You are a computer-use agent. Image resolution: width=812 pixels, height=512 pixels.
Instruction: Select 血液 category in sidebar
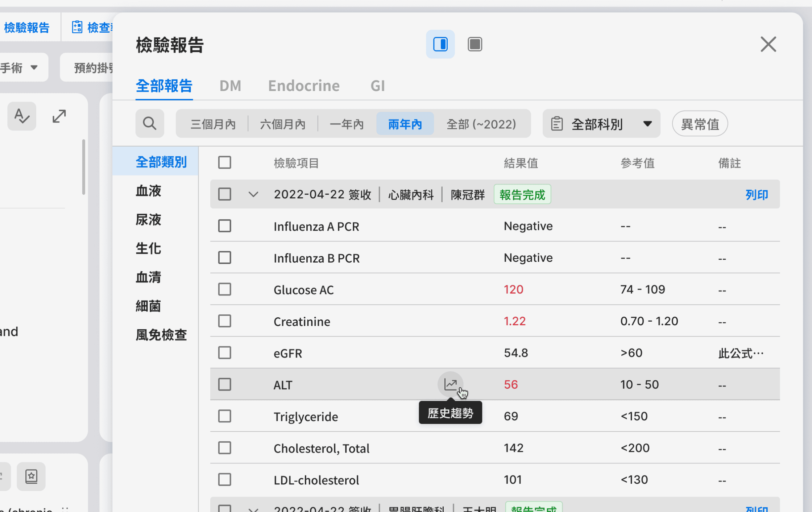(x=148, y=191)
